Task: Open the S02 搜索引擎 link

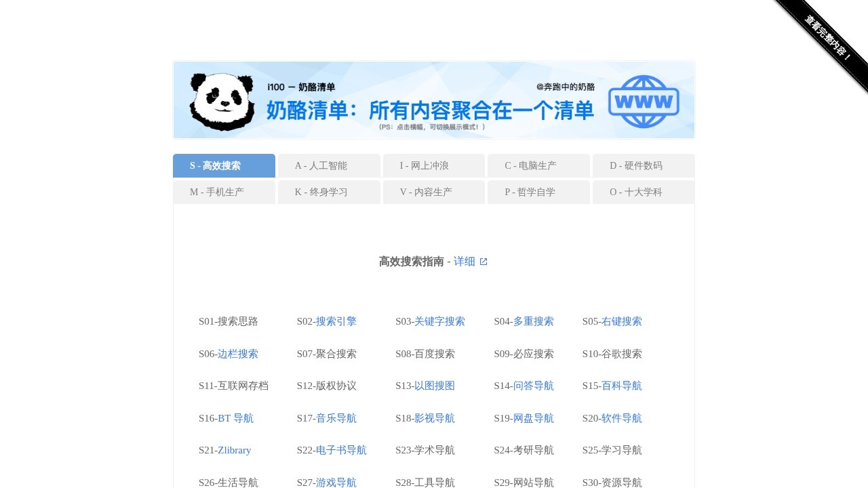Action: (336, 321)
